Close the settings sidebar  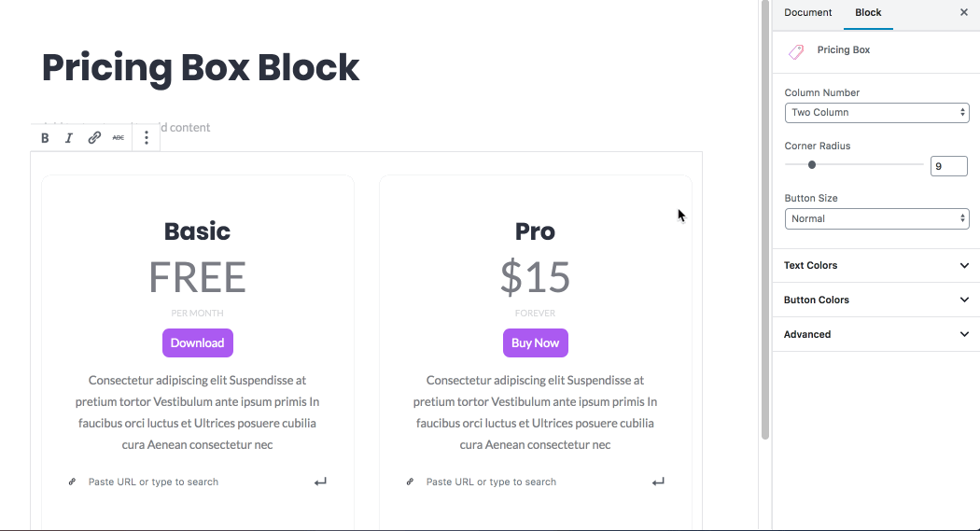click(964, 13)
